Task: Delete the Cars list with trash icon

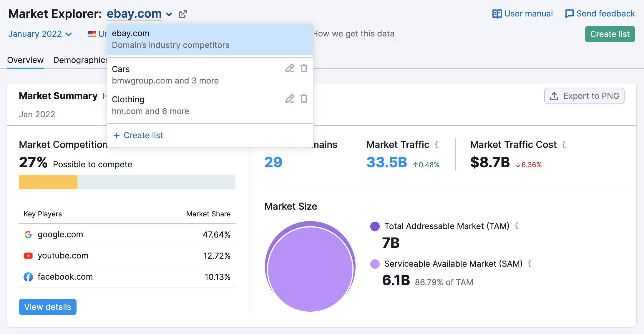Action: 304,68
